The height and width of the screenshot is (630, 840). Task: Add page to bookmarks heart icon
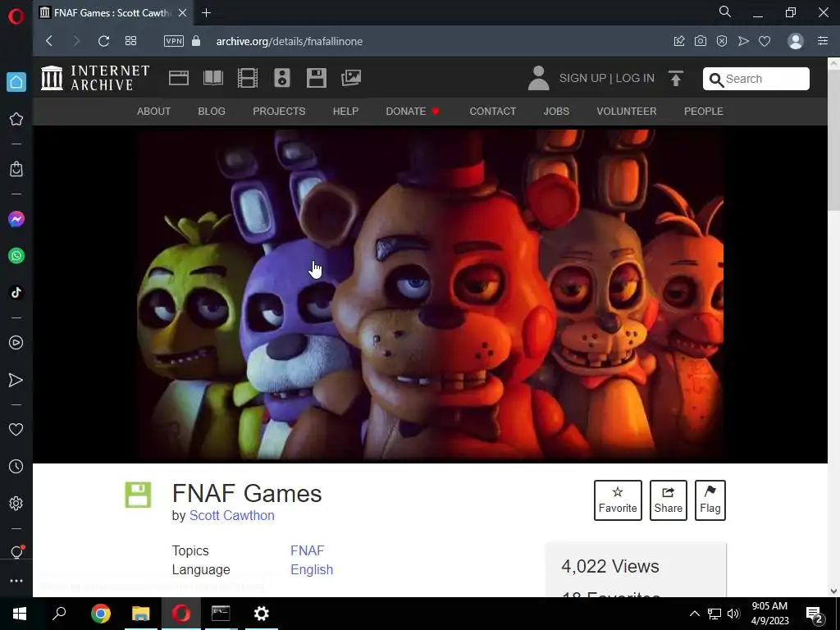pos(765,41)
